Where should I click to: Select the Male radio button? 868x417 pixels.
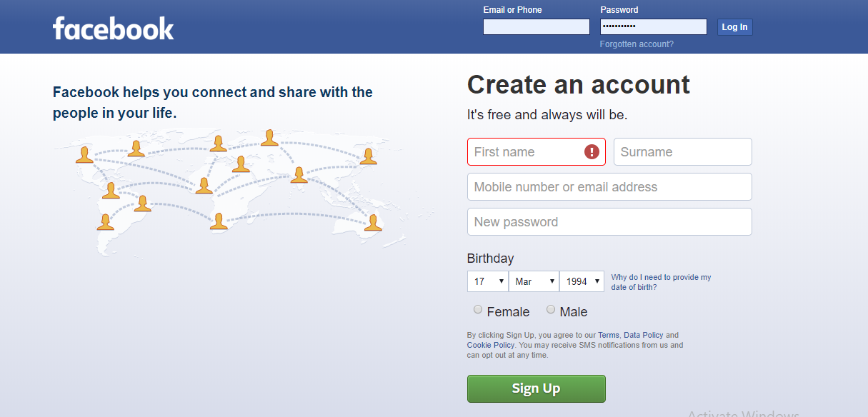(551, 308)
